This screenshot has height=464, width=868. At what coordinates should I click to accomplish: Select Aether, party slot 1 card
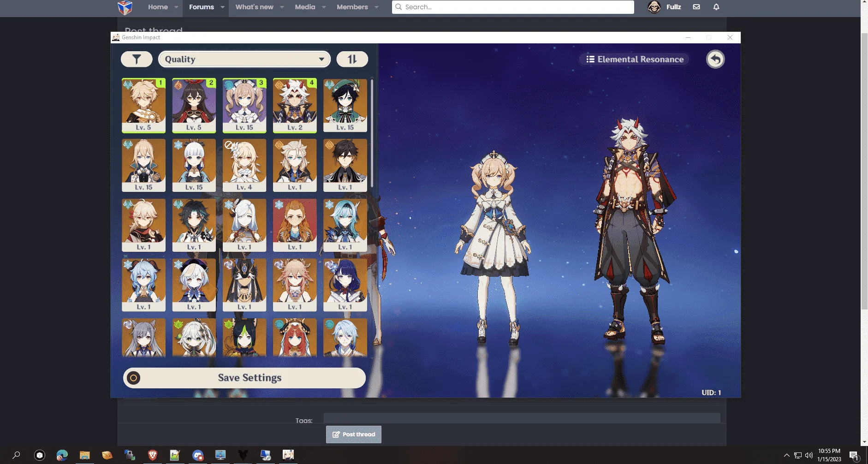click(x=143, y=105)
